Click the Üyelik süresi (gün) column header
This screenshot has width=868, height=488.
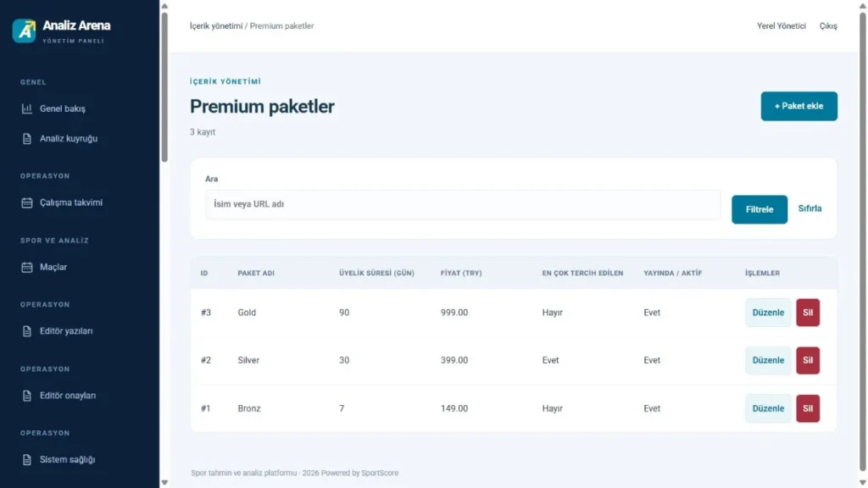pos(376,273)
